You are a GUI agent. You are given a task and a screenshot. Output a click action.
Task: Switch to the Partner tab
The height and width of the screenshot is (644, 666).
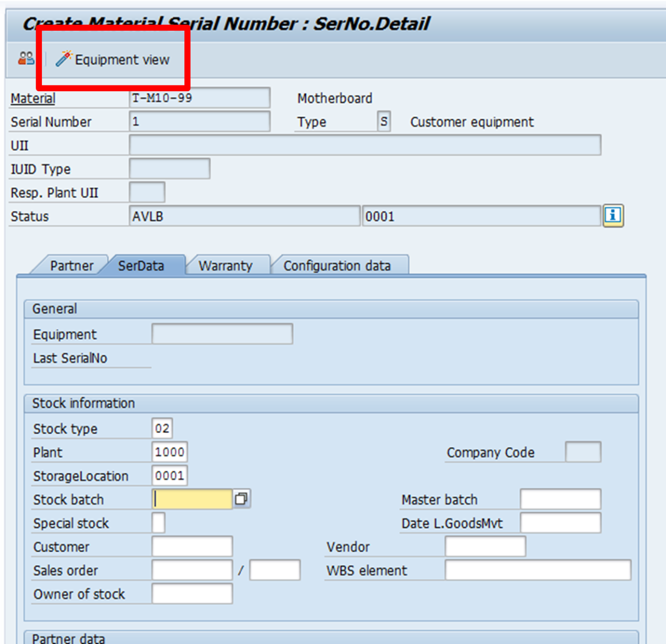point(71,266)
